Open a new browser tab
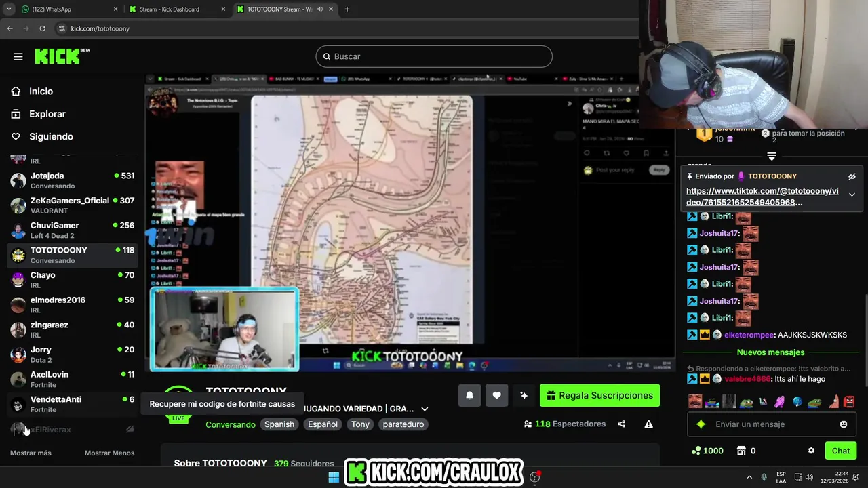868x488 pixels. point(347,9)
